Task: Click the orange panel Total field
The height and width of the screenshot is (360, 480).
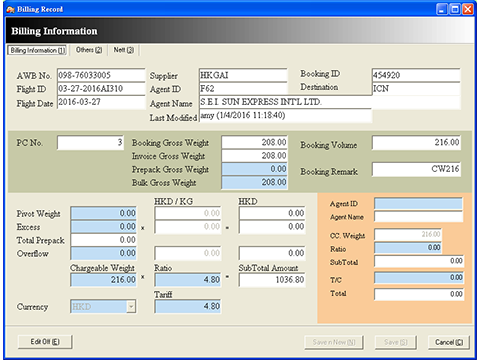Action: click(419, 294)
